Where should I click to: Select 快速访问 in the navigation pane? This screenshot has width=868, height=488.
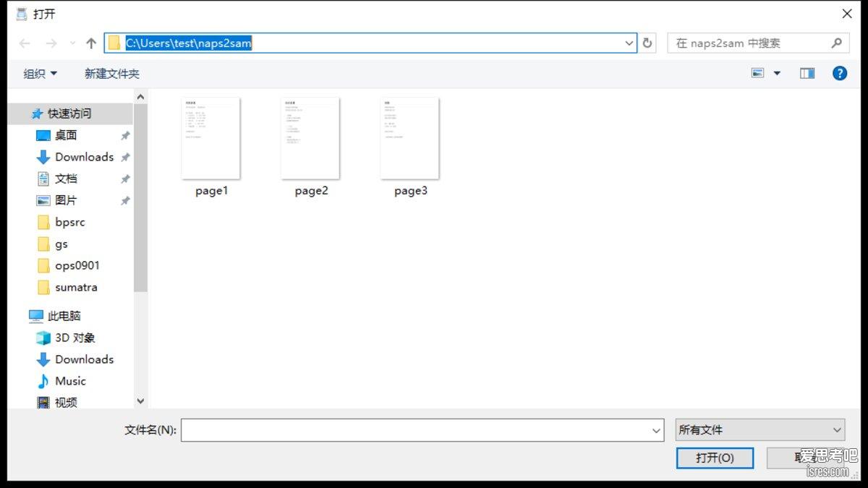(70, 114)
